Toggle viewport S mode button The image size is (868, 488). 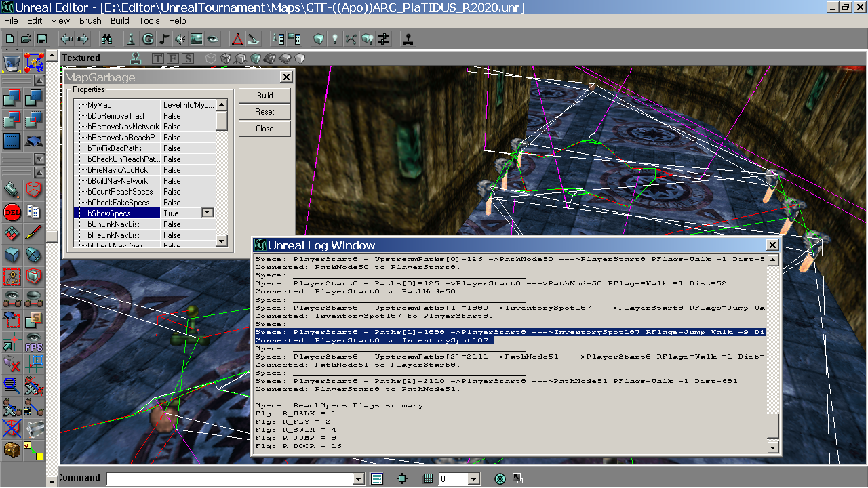click(188, 58)
